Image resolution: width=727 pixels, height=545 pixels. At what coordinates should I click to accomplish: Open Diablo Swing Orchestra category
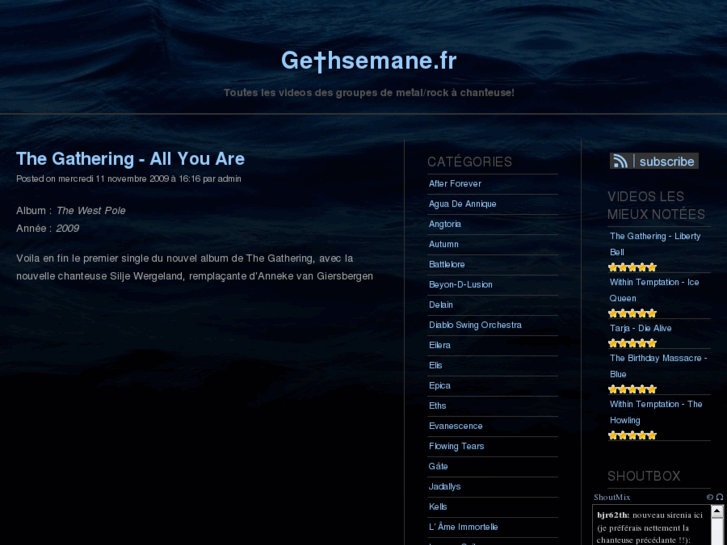click(475, 325)
